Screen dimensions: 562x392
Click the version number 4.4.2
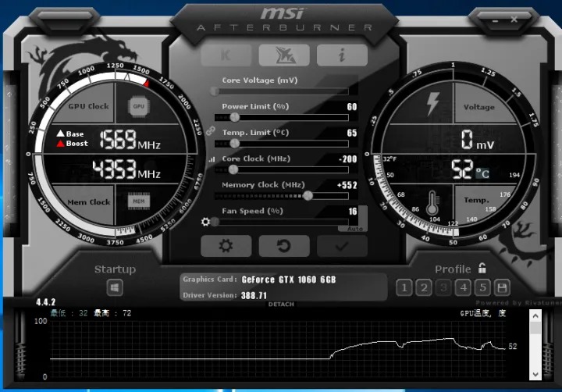click(45, 302)
